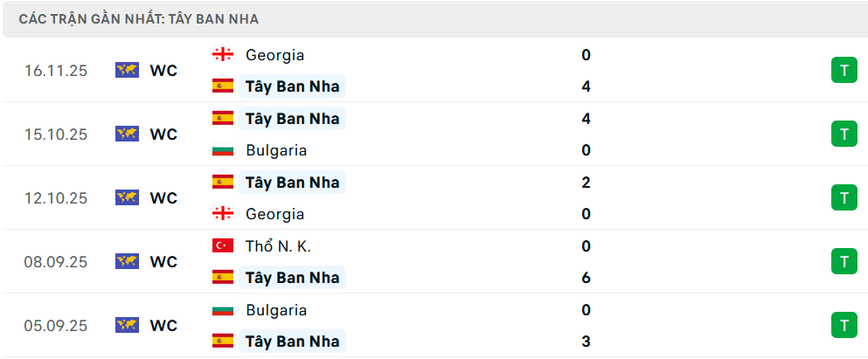Click Bulgaria flag in 15.10.25 match

[223, 150]
